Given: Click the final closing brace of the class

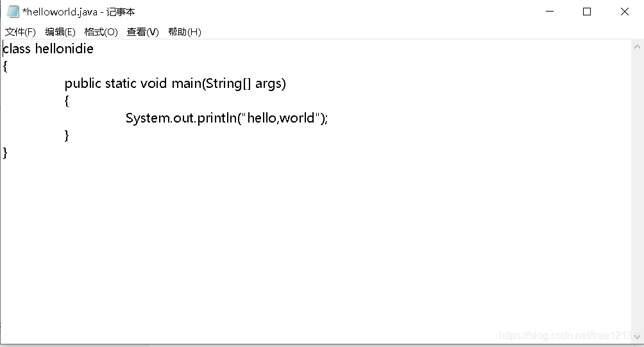Looking at the screenshot, I should click(5, 153).
